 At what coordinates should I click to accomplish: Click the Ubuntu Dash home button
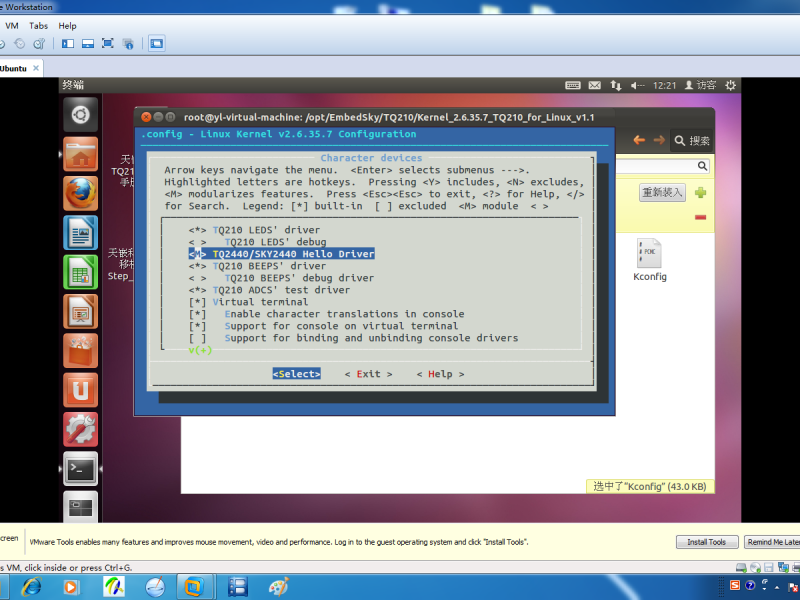pos(80,115)
